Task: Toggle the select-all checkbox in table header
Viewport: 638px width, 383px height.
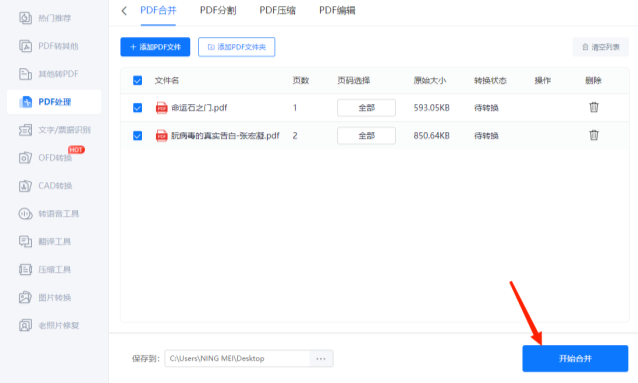Action: click(x=138, y=80)
